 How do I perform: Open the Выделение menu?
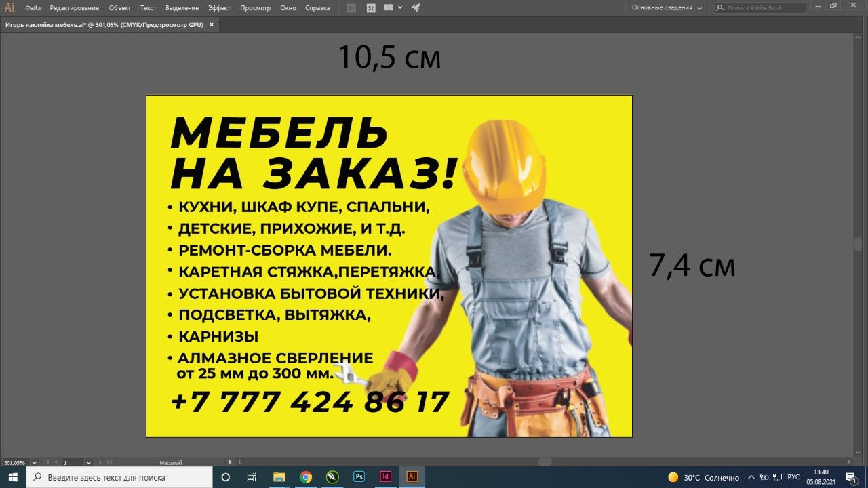pyautogui.click(x=182, y=8)
